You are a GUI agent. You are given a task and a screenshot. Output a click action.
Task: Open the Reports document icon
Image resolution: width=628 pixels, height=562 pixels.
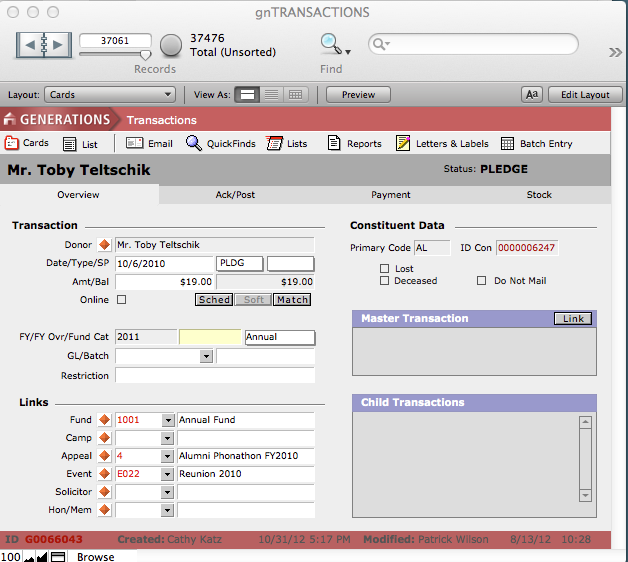tap(334, 143)
